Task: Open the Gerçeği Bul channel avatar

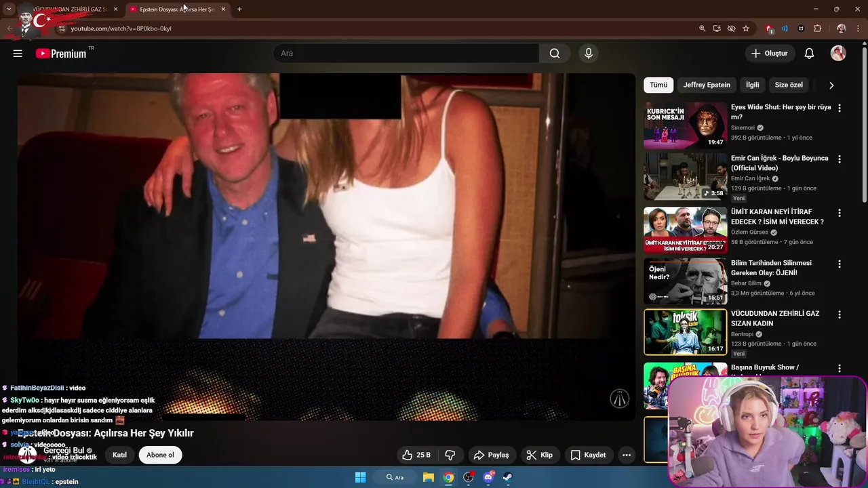Action: pos(27,455)
